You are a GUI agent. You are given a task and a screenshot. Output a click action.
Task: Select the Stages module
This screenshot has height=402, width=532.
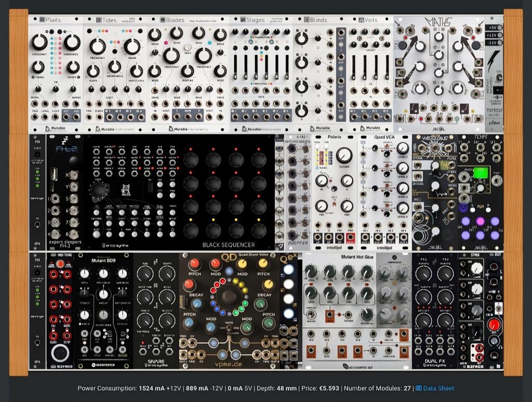click(x=261, y=74)
